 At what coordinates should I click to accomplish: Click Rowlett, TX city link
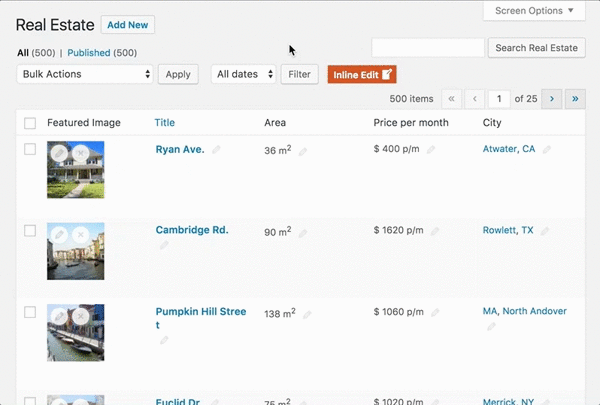tap(508, 230)
